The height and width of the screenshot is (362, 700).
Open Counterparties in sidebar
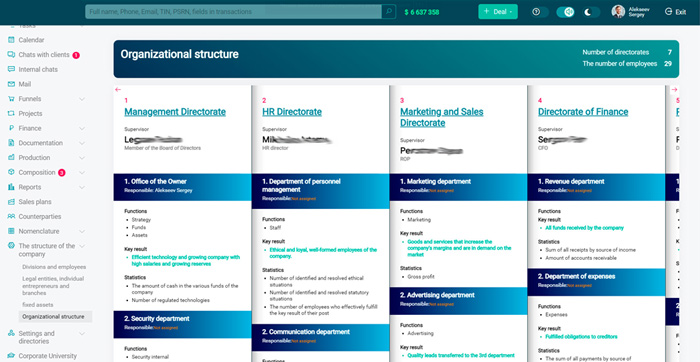(x=40, y=217)
